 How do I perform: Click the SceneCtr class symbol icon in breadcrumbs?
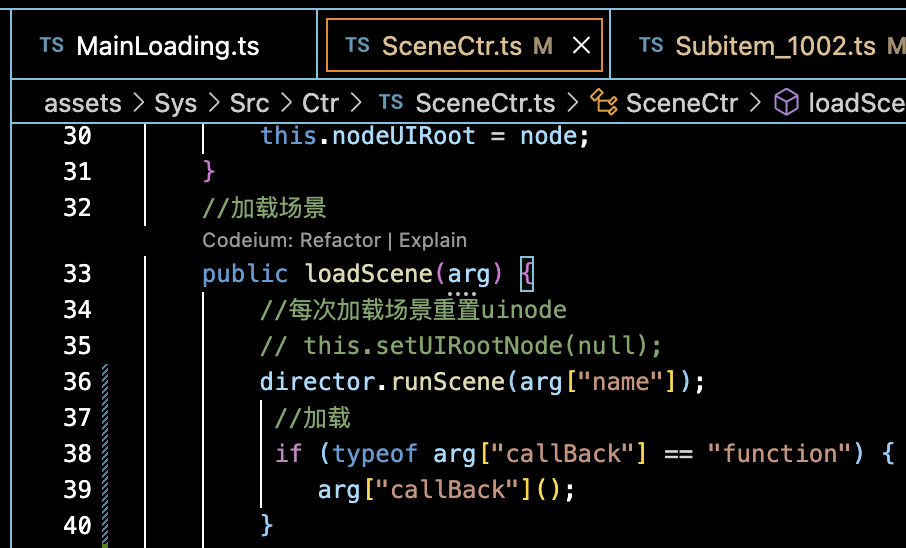tap(603, 103)
